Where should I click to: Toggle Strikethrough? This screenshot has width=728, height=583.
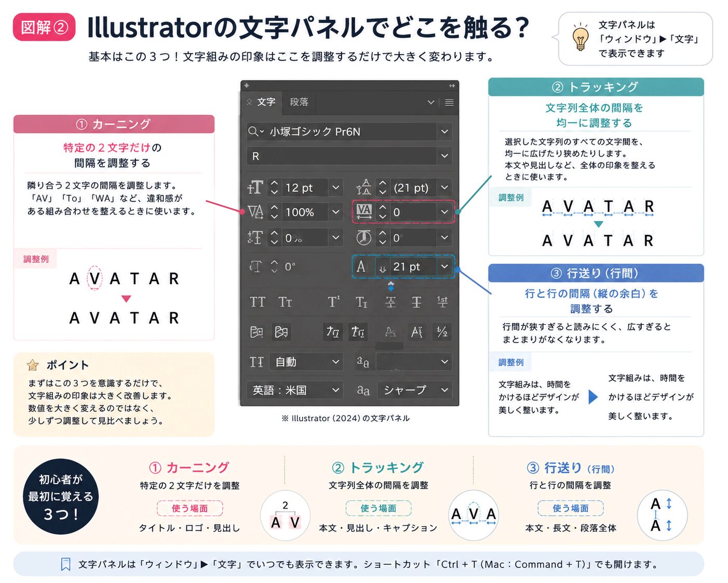pyautogui.click(x=416, y=302)
